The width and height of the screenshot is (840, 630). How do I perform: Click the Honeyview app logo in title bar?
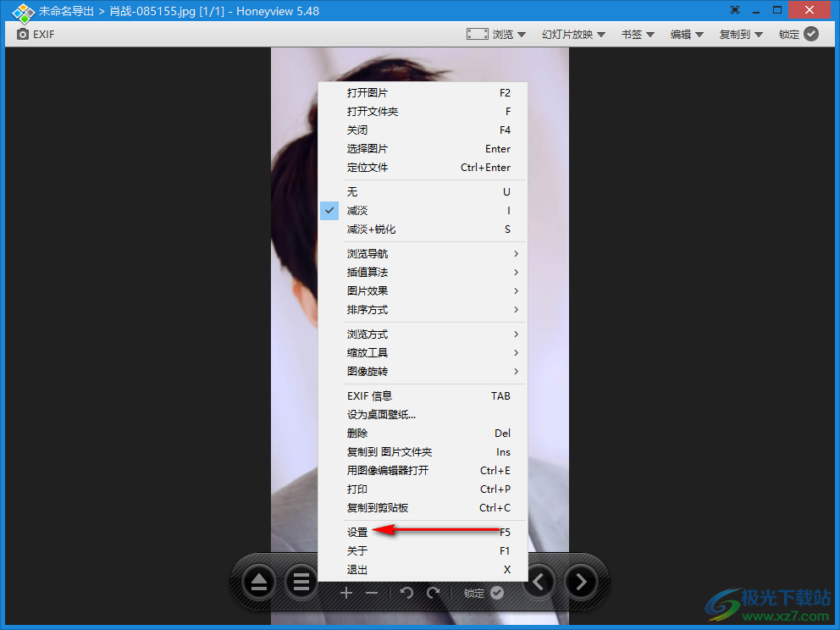[x=23, y=12]
